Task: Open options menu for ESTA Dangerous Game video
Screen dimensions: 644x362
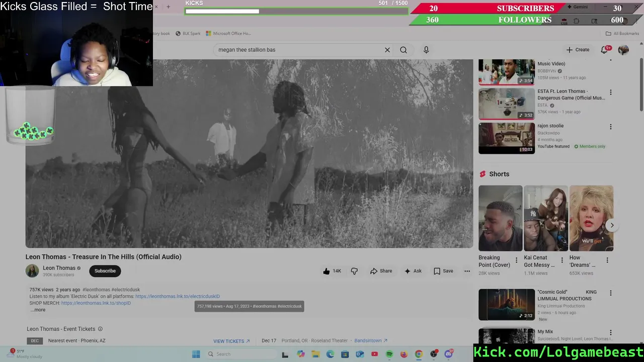Action: [611, 93]
